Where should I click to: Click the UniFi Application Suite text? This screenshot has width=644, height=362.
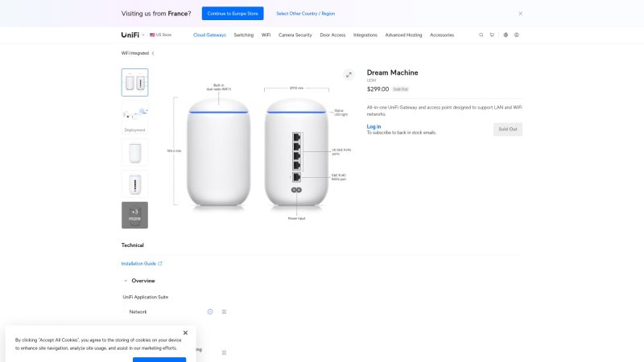146,297
